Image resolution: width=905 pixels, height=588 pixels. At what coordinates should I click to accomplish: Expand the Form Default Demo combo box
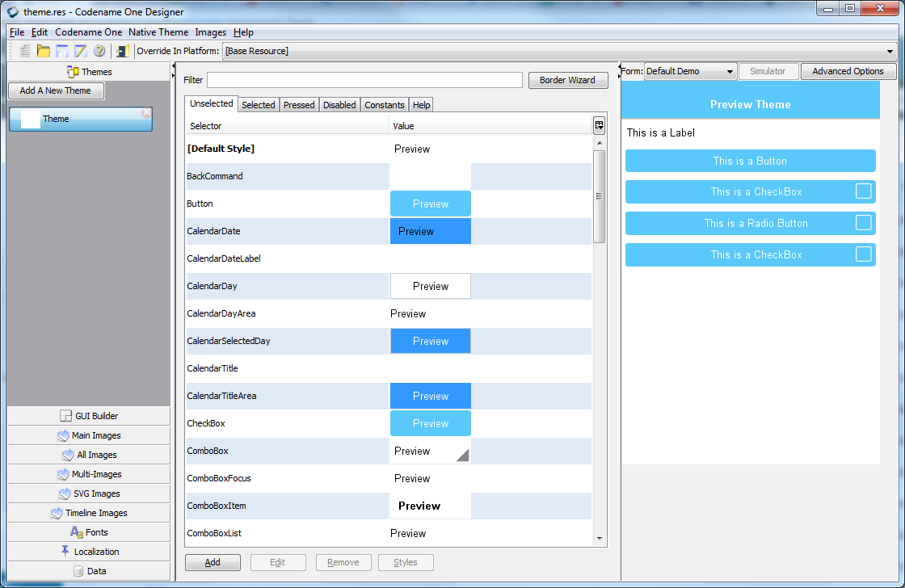(x=690, y=72)
